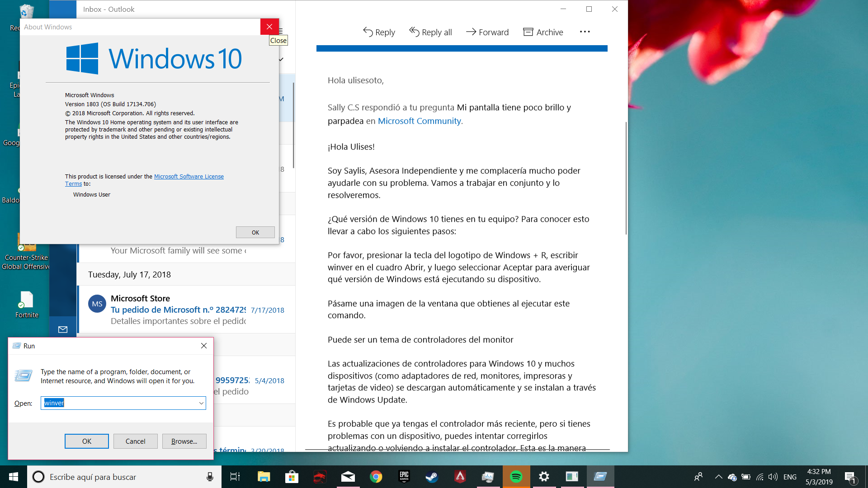Open the Microsoft Community link

pos(420,121)
